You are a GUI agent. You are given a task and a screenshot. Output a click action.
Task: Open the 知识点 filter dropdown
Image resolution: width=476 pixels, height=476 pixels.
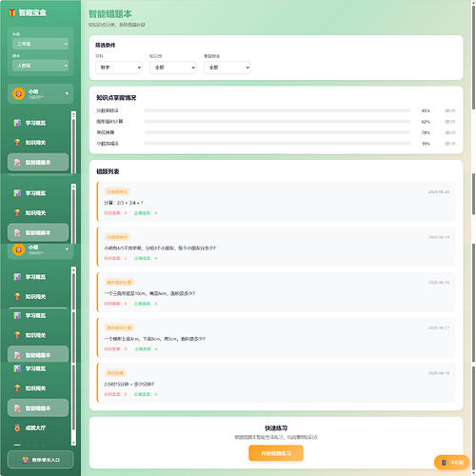tap(173, 68)
